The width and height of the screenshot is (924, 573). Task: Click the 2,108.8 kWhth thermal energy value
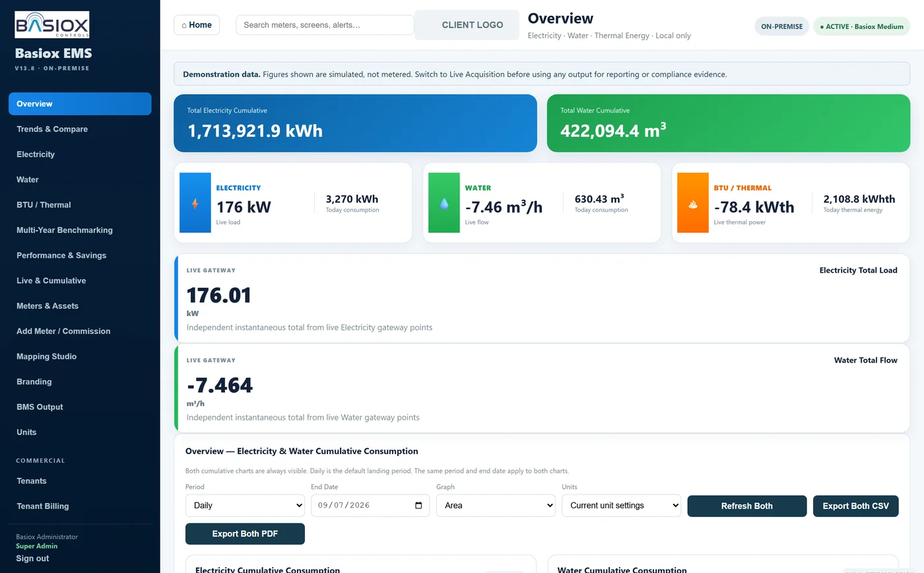[859, 199]
